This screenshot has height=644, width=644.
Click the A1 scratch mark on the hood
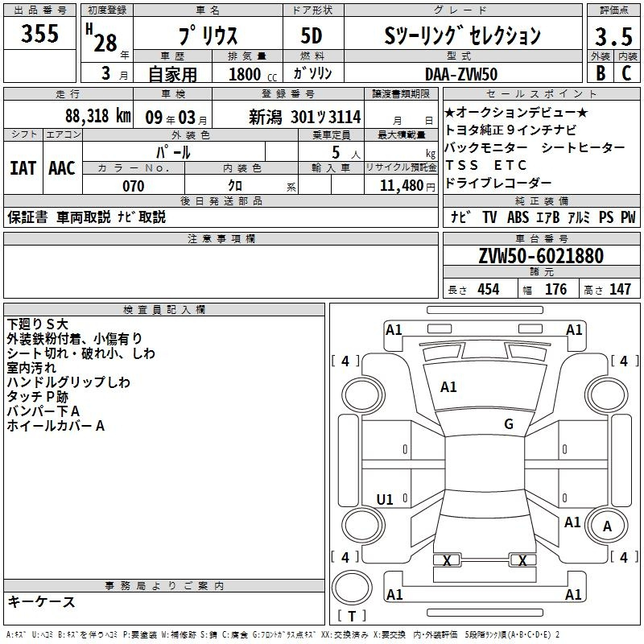click(x=448, y=387)
